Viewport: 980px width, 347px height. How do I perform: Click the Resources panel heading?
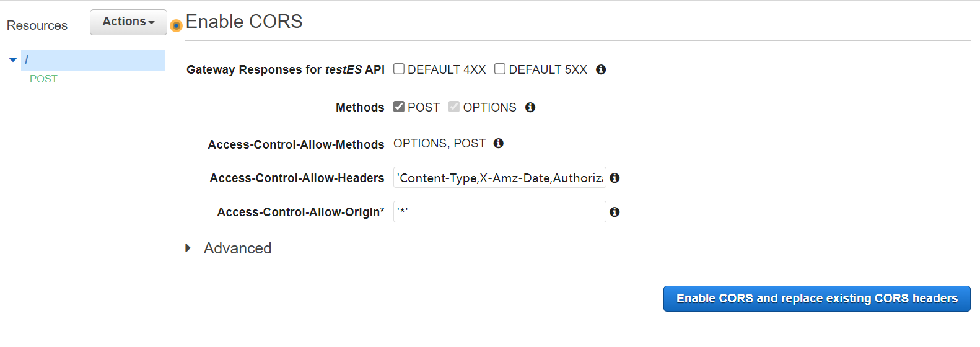(x=37, y=25)
